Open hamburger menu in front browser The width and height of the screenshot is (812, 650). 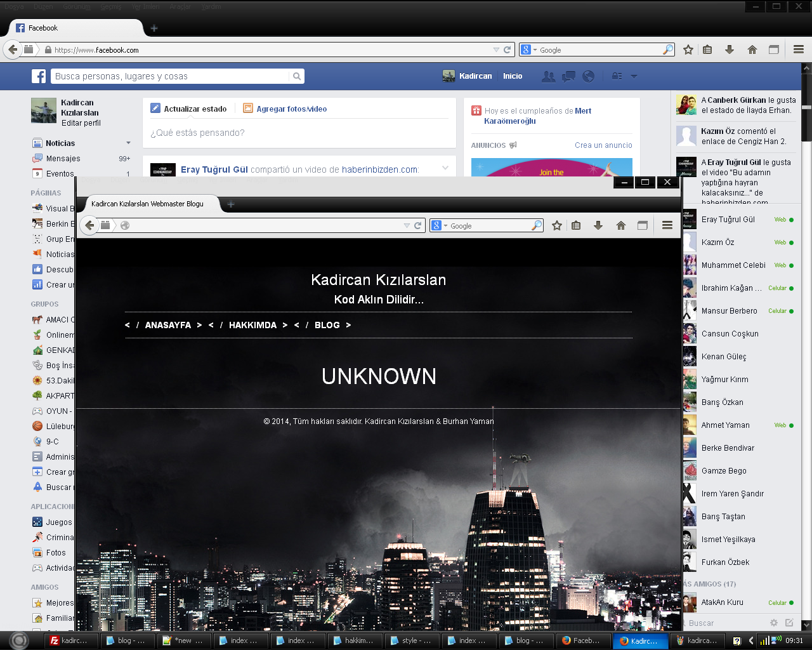click(667, 225)
